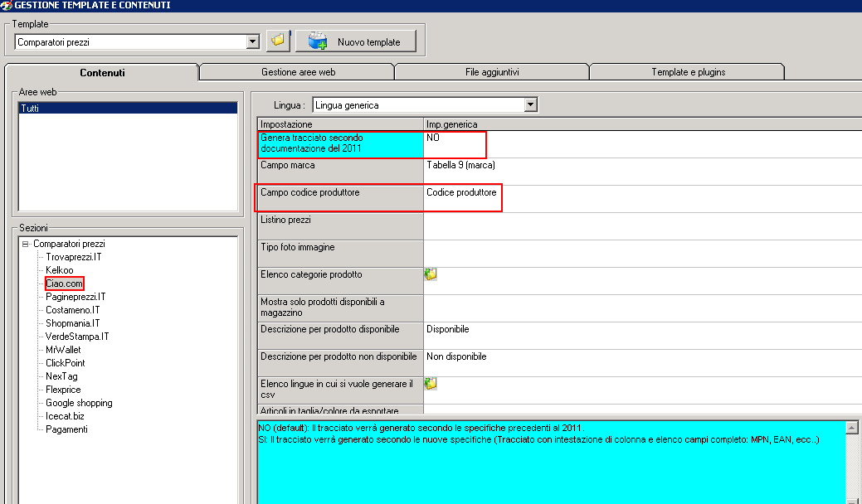Click the Comparatori prezzi root tree label
The width and height of the screenshot is (862, 504).
69,244
